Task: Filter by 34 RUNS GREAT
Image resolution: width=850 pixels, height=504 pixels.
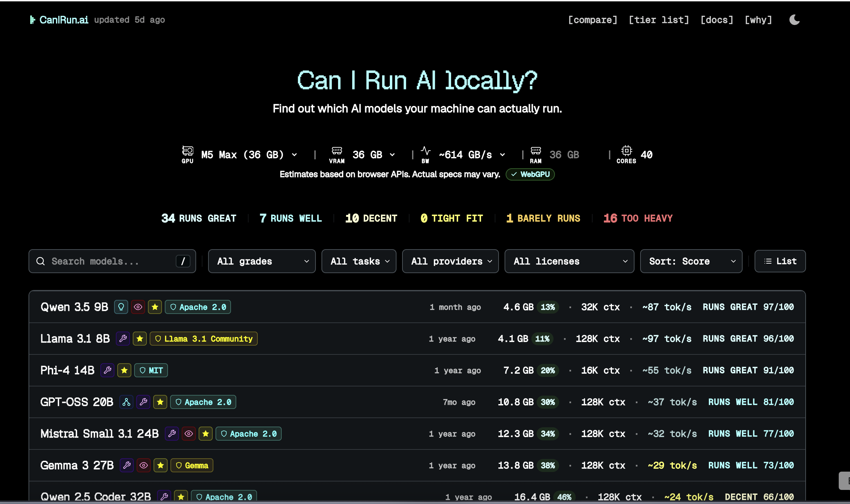Action: tap(199, 218)
